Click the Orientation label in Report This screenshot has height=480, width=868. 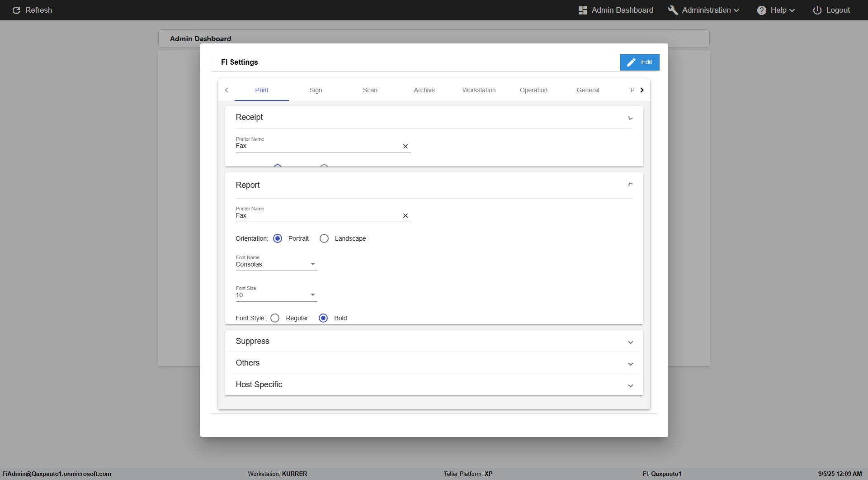252,238
